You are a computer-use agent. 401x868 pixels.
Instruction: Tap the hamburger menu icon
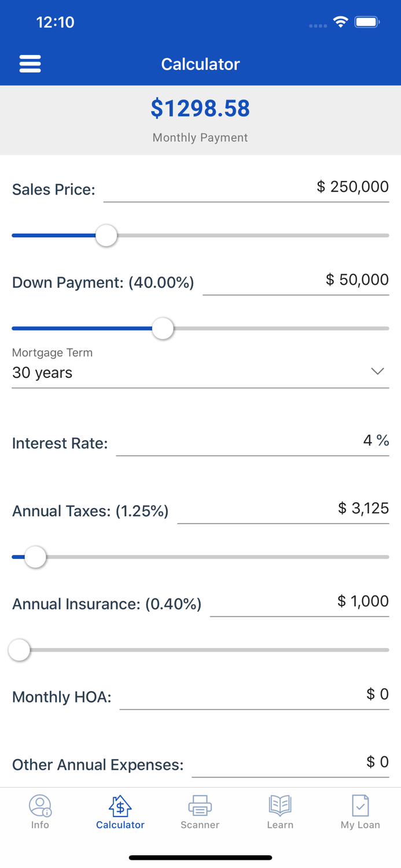pos(30,64)
